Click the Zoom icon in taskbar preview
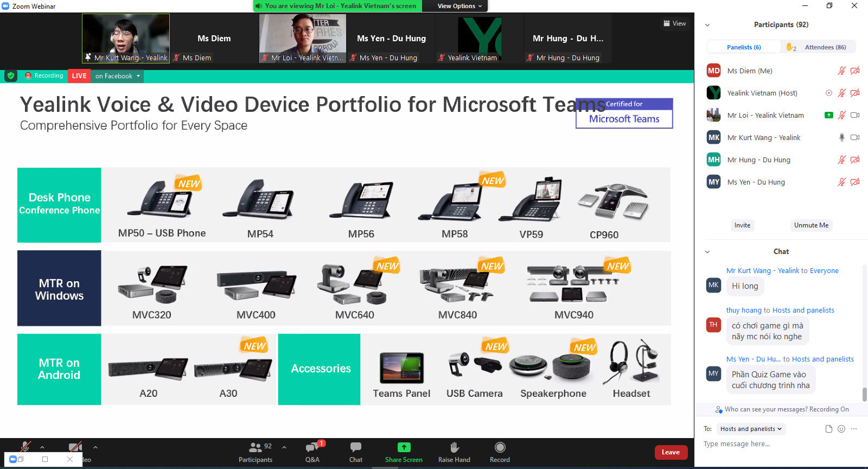This screenshot has width=868, height=469. (14, 459)
